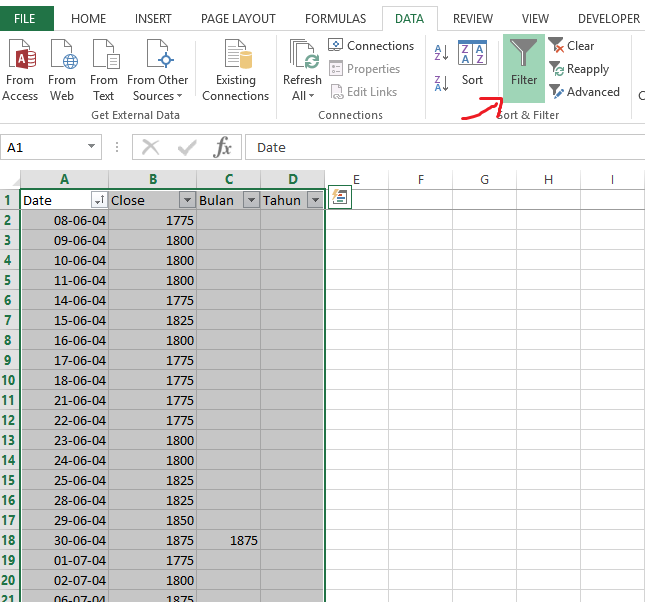Click Clear in Sort & Filter

point(571,46)
